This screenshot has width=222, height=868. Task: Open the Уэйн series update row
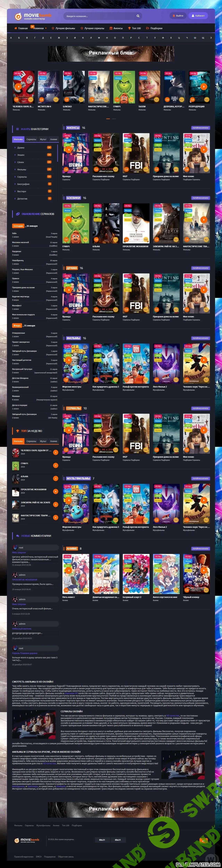tap(35, 235)
